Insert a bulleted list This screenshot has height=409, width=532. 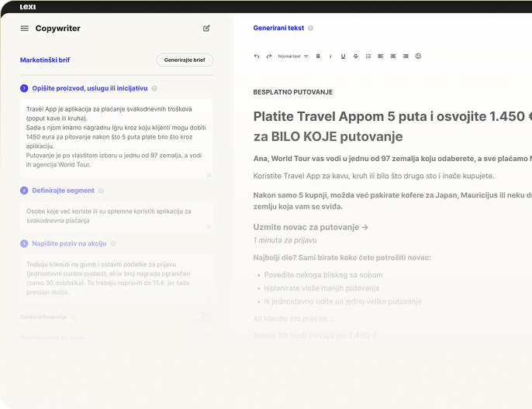[368, 57]
